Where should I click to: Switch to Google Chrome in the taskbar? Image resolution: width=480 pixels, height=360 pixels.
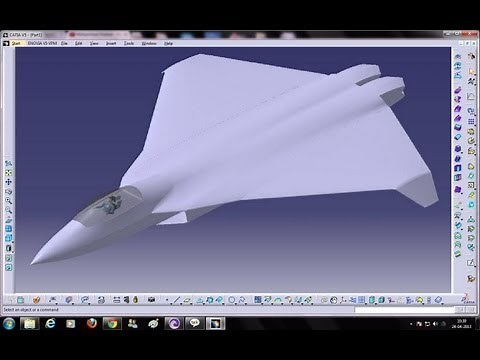coord(112,323)
